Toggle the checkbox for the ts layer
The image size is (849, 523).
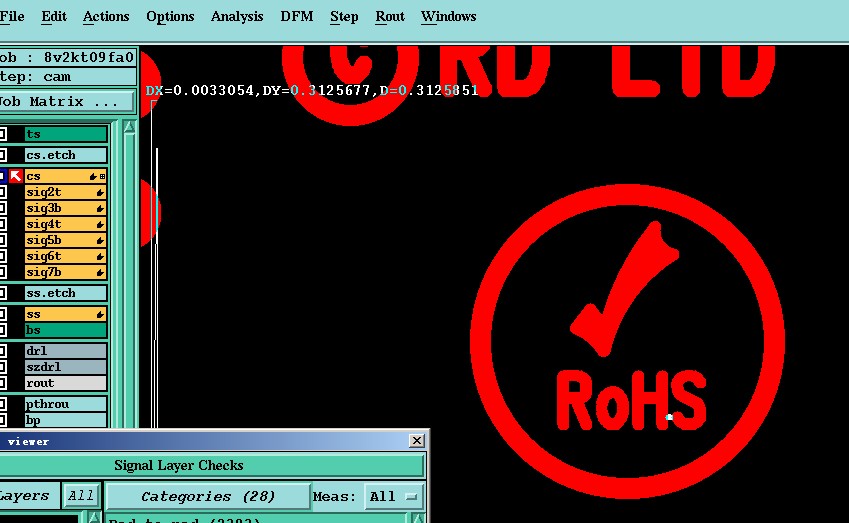[3, 134]
